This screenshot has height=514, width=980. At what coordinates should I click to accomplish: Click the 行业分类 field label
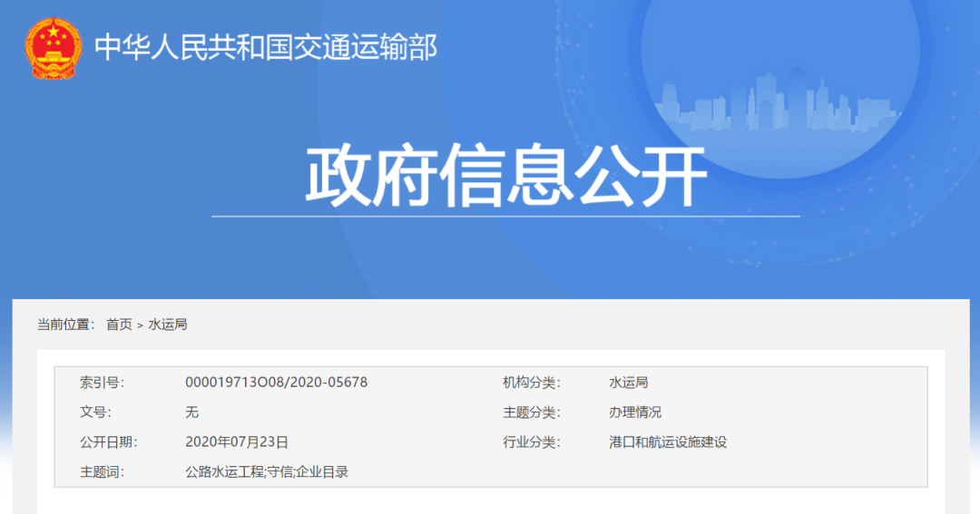click(531, 442)
